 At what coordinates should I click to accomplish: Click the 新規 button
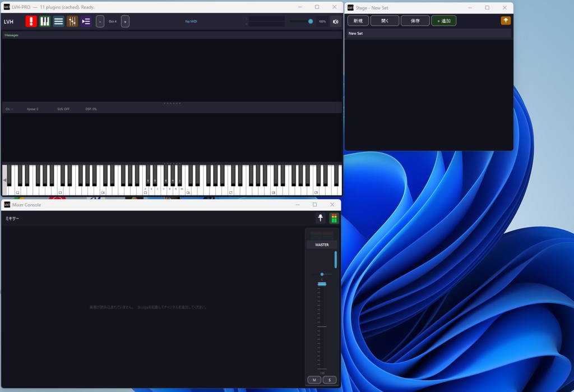(358, 21)
